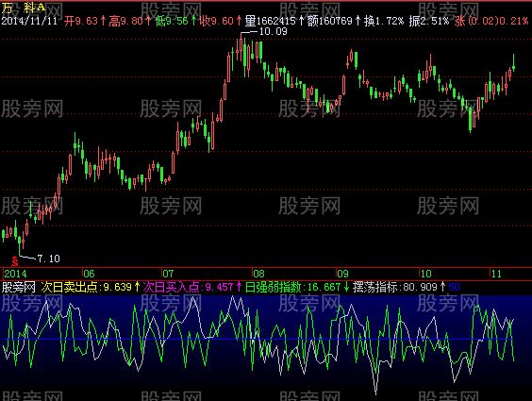The width and height of the screenshot is (532, 401).
Task: Click the blue 50 reference label
Action: 455,288
